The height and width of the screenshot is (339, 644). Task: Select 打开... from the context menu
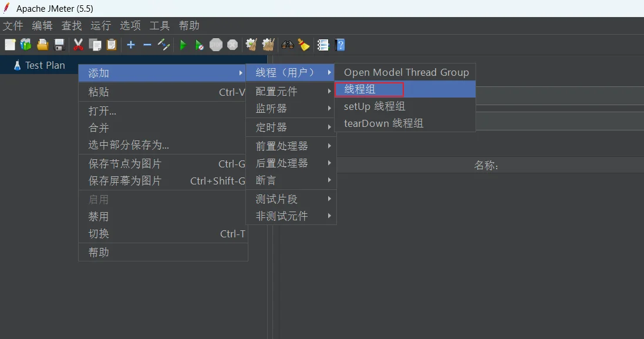coord(163,110)
